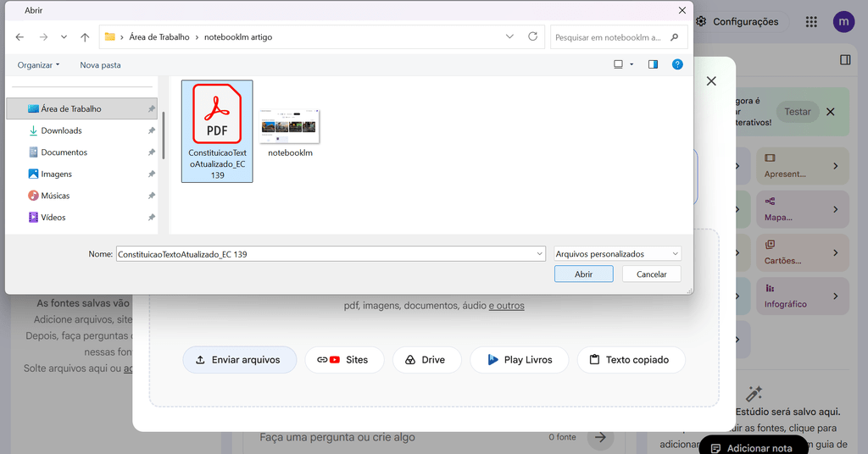Open the change view options dropdown
The width and height of the screenshot is (868, 454).
tap(632, 64)
